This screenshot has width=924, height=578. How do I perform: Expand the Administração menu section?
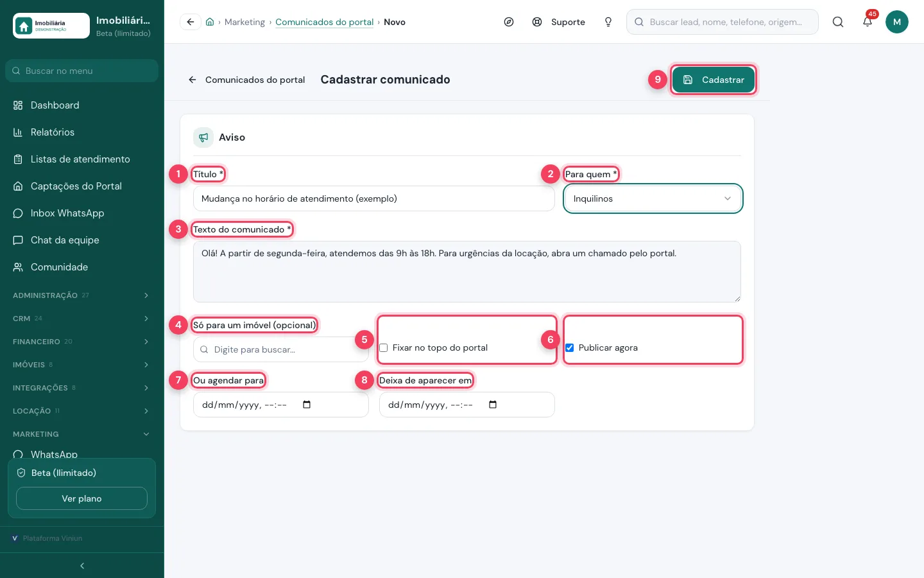(x=82, y=295)
